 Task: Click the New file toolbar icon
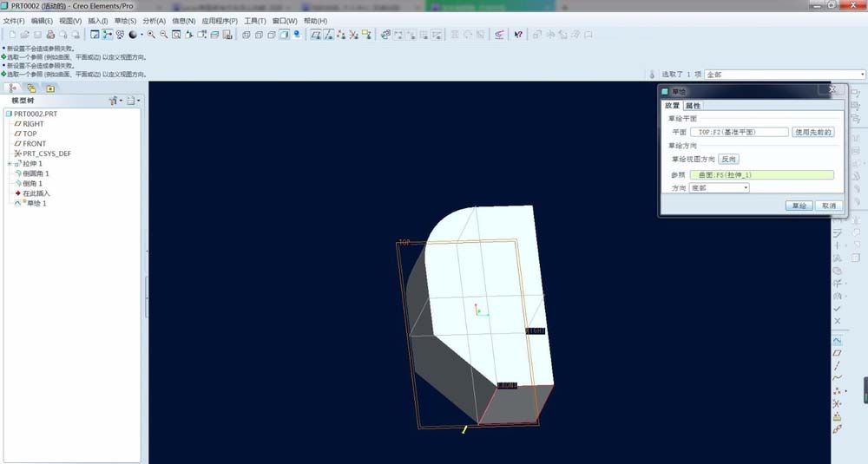[12, 35]
